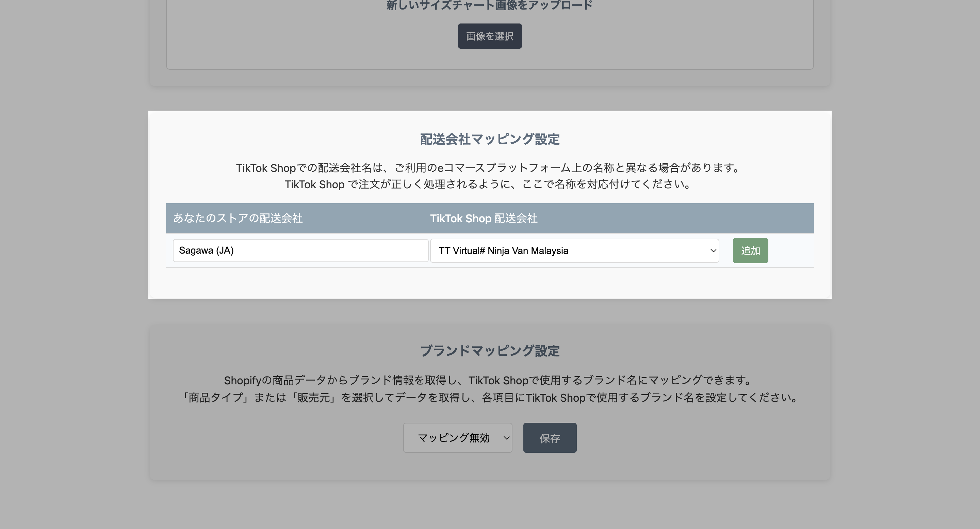
Task: Click the chevron arrow on the TikTok carrier select
Action: tap(713, 251)
